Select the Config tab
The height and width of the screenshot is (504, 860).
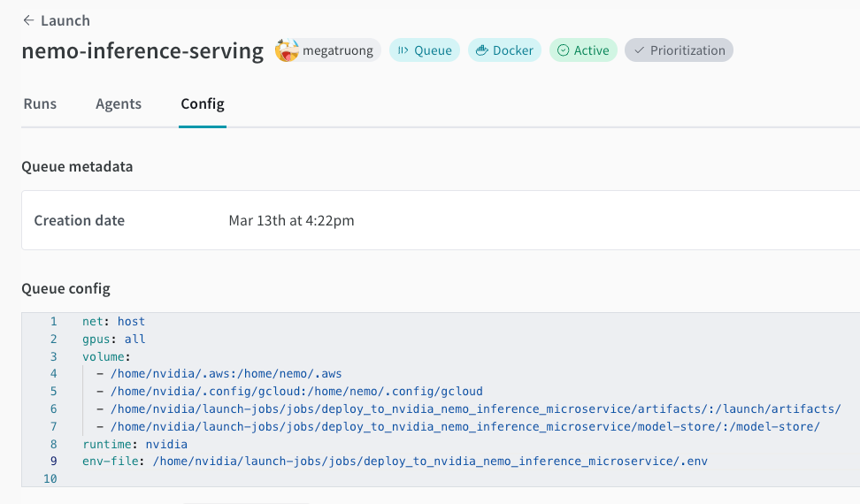tap(203, 103)
